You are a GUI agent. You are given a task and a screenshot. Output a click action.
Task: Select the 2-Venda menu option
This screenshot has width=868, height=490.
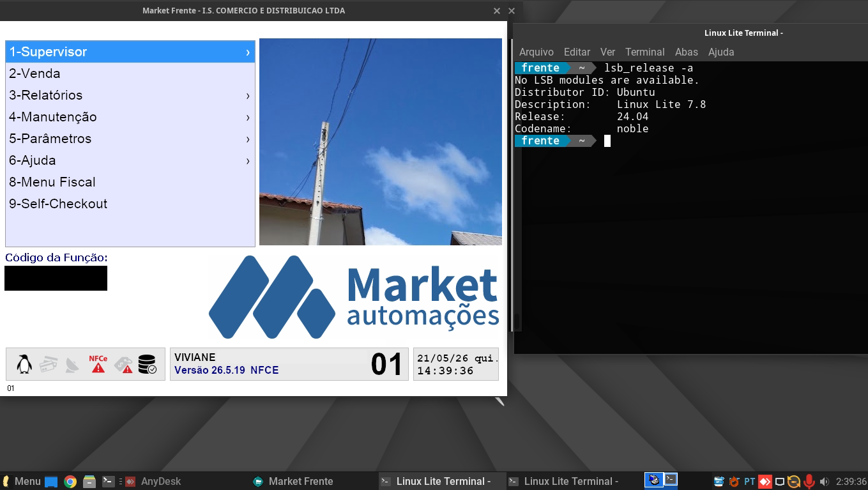pos(130,74)
